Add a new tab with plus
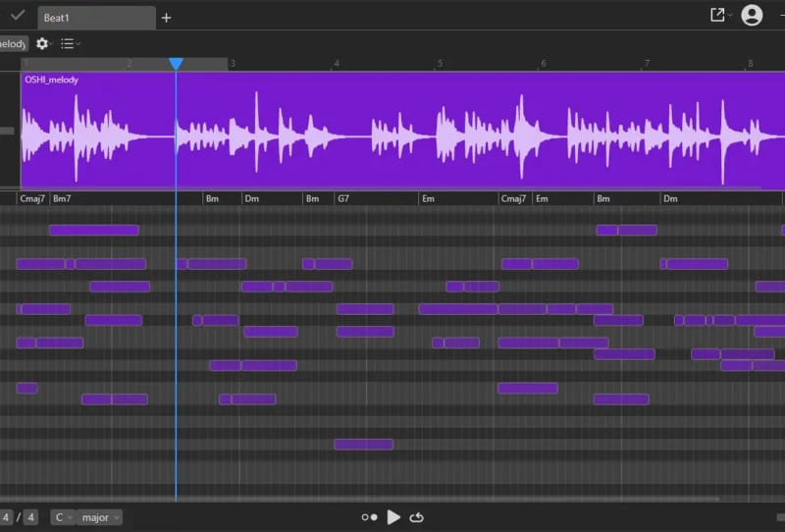785x532 pixels. tap(166, 18)
